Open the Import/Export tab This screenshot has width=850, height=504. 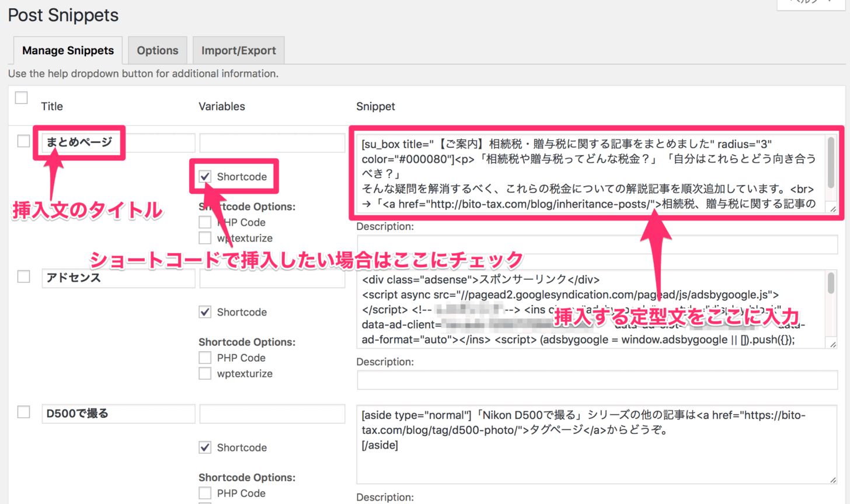239,51
